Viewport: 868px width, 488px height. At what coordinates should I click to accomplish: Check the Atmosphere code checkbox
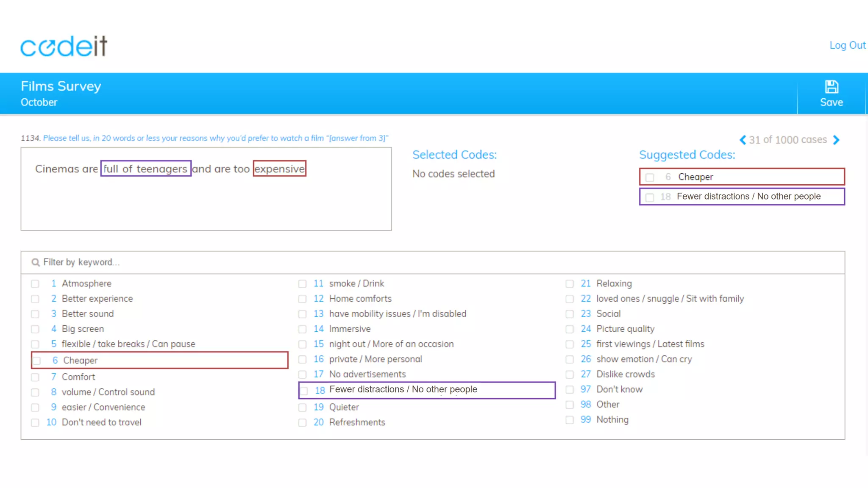[35, 284]
